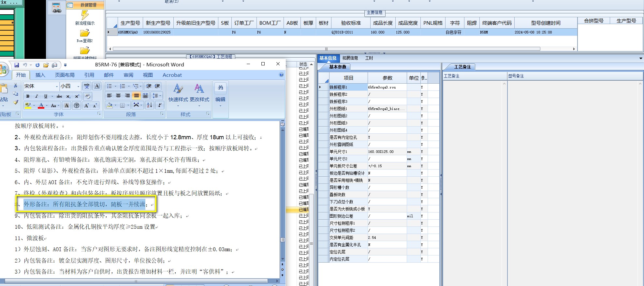This screenshot has height=286, width=644.
Task: Apply character shading to selected text
Action: pos(66,105)
